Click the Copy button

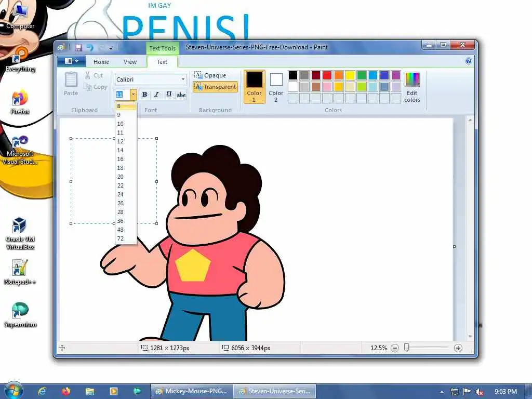[96, 87]
